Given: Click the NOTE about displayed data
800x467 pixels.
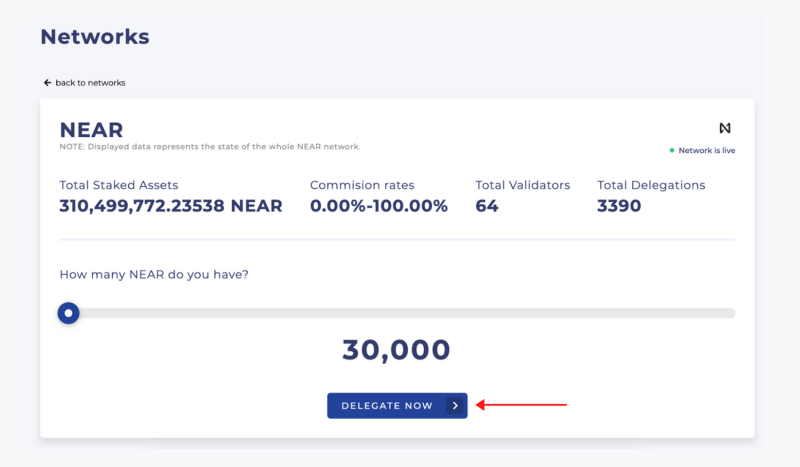Looking at the screenshot, I should point(210,146).
